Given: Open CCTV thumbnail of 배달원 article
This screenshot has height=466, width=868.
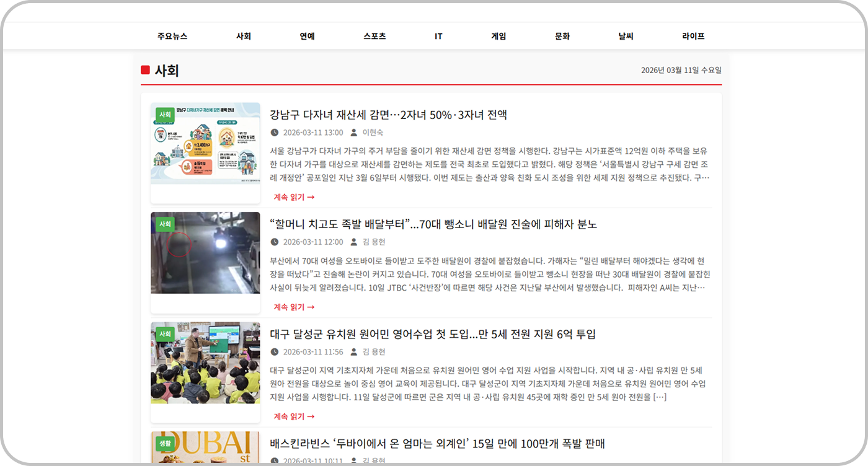Looking at the screenshot, I should pos(205,253).
